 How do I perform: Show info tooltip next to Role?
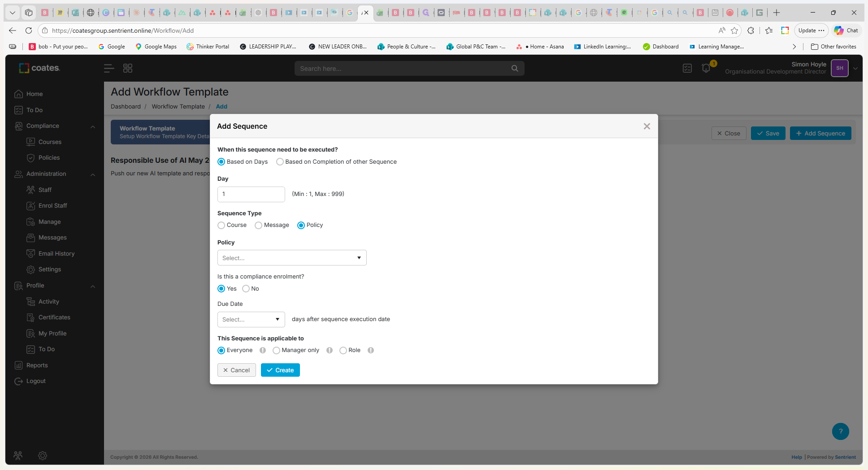click(x=371, y=350)
